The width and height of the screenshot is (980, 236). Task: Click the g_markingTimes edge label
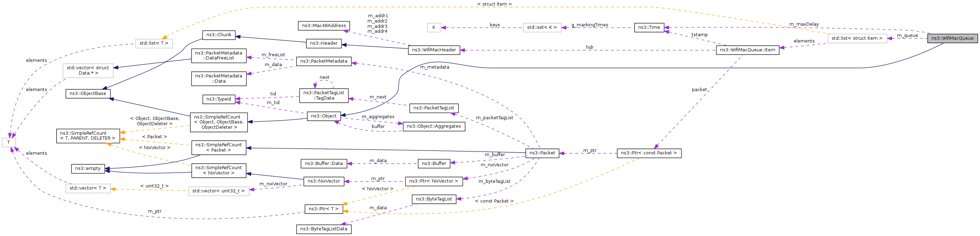click(590, 25)
